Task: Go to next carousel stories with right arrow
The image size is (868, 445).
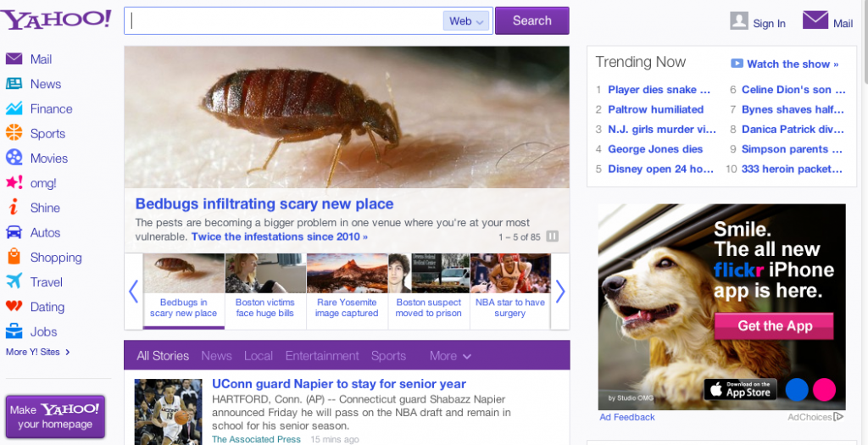Action: click(x=559, y=292)
